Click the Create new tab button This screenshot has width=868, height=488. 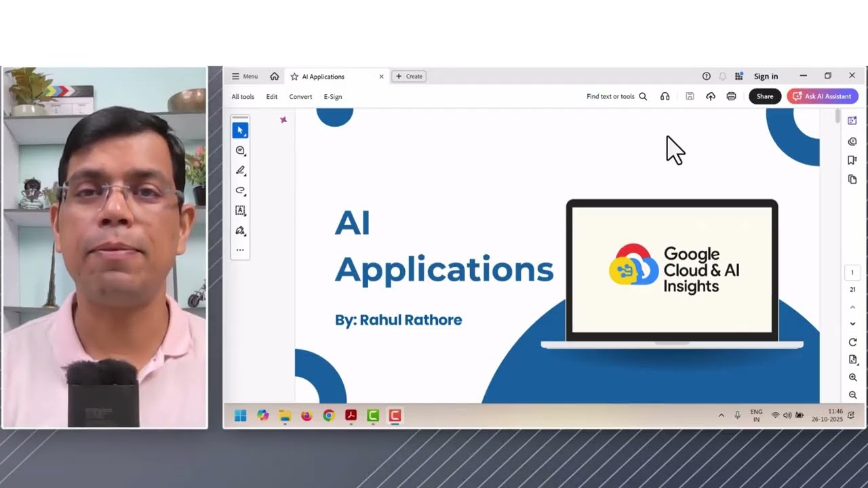(408, 77)
